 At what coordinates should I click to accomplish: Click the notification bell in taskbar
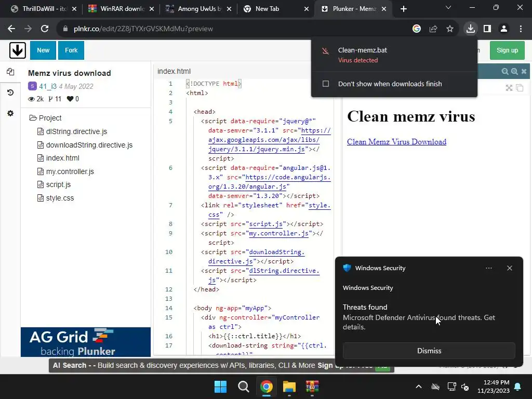518,387
